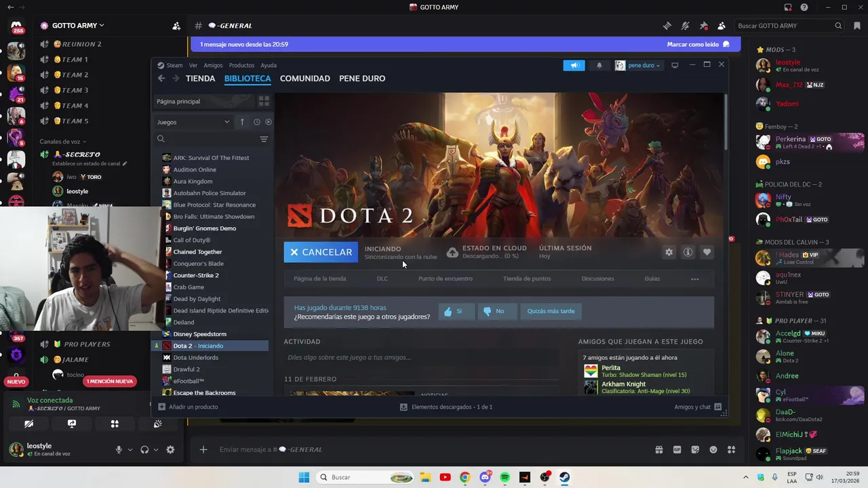
Task: Sort Steam library by recent clock icon
Action: [x=256, y=122]
